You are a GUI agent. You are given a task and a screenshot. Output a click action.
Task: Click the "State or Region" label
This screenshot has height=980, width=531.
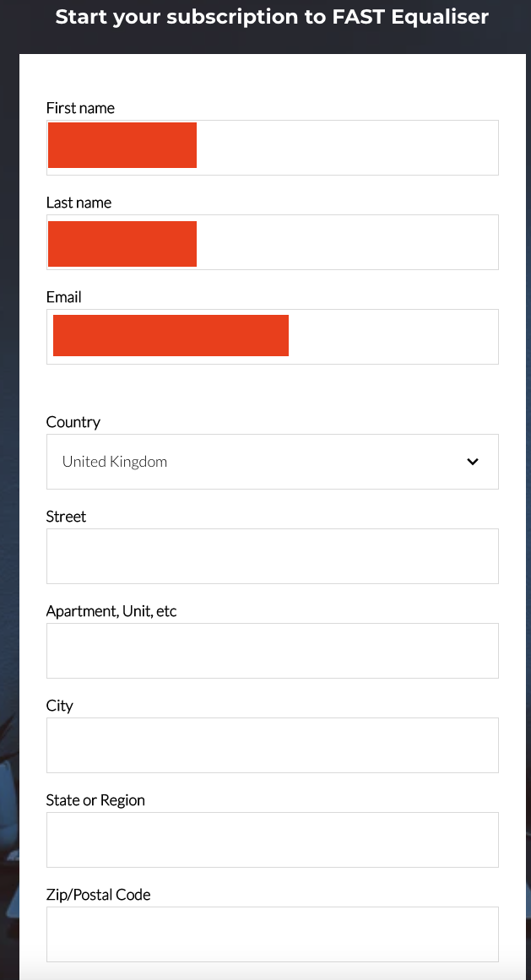(x=95, y=800)
